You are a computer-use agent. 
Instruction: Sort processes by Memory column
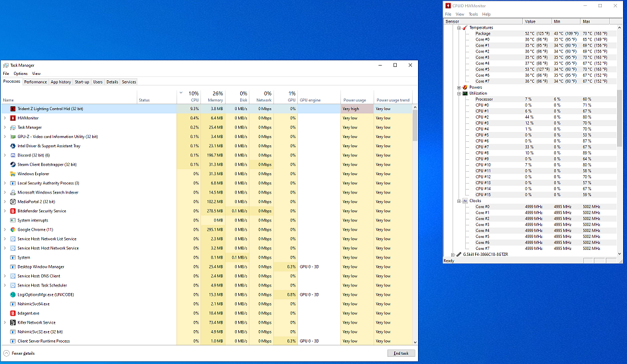(213, 96)
